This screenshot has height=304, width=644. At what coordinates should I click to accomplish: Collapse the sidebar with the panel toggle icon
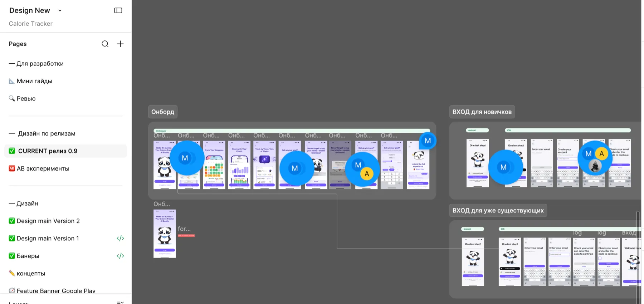[x=118, y=10]
